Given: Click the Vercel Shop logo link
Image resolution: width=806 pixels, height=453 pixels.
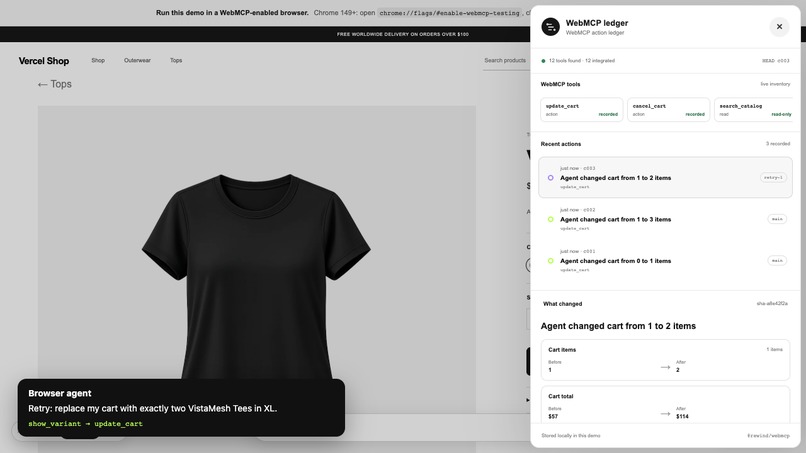Looking at the screenshot, I should tap(44, 61).
